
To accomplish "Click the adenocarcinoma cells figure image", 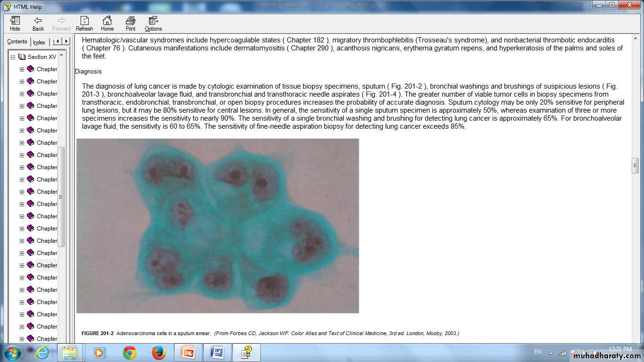I will point(217,226).
